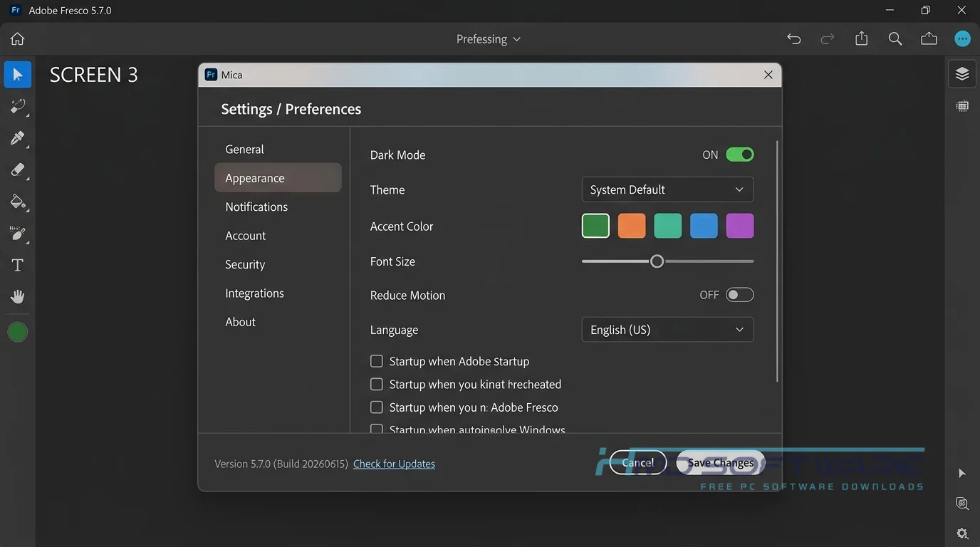Click the Cancel button
Viewport: 980px width, 547px height.
pyautogui.click(x=638, y=463)
